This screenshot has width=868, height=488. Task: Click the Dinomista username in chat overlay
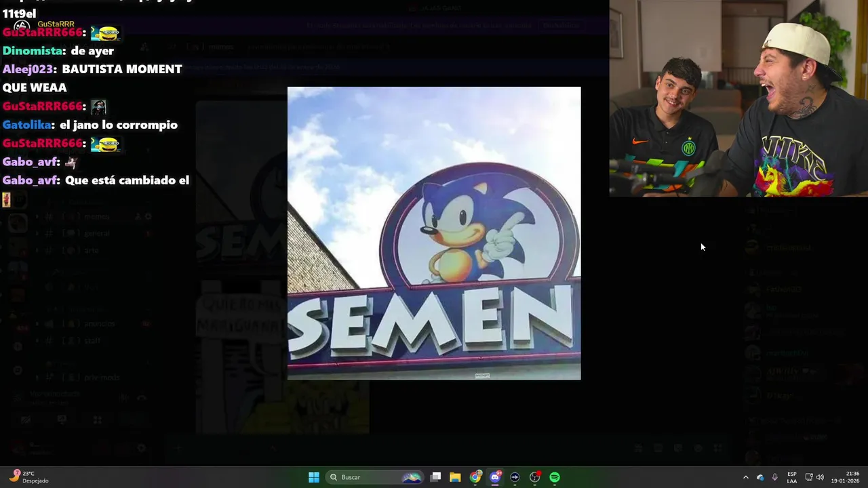click(x=32, y=51)
